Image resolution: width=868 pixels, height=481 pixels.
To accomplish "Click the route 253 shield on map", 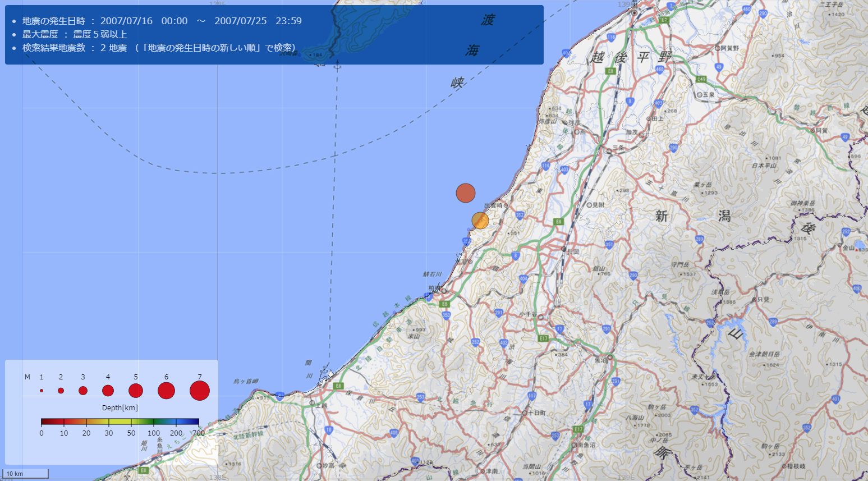I will tap(421, 397).
